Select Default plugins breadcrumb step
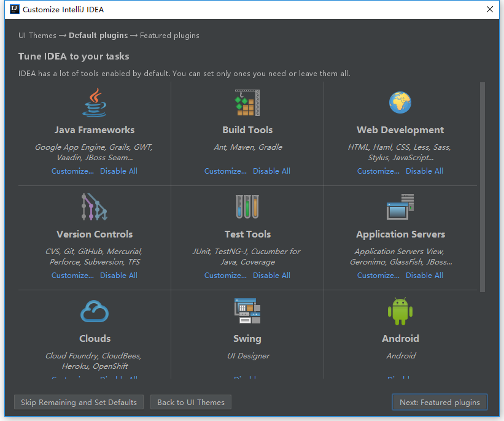The height and width of the screenshot is (421, 504). tap(98, 36)
